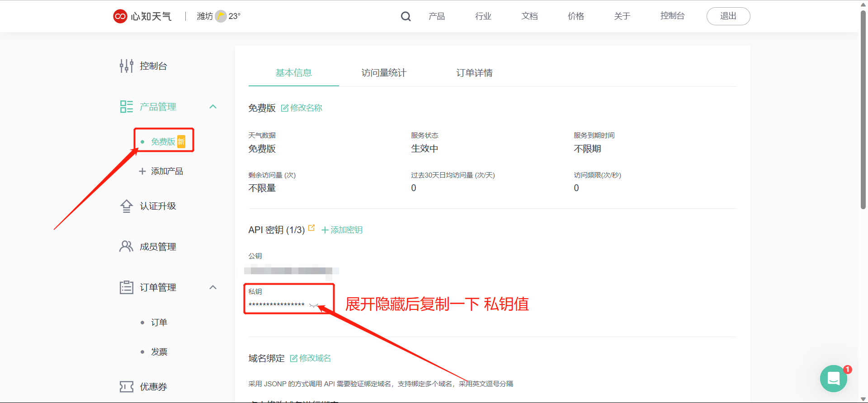This screenshot has width=868, height=403.
Task: Open the external link icon next to API 密钥
Action: coord(311,228)
